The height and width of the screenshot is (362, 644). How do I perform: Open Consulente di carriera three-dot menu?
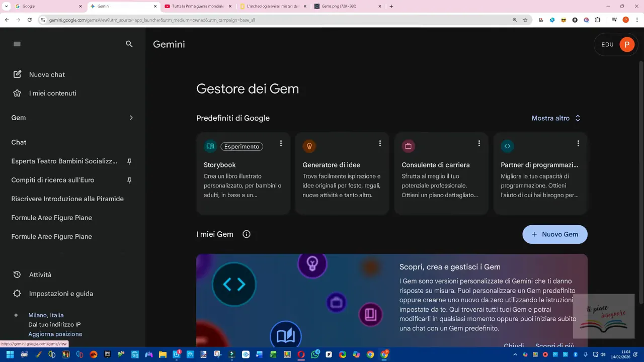(x=479, y=143)
